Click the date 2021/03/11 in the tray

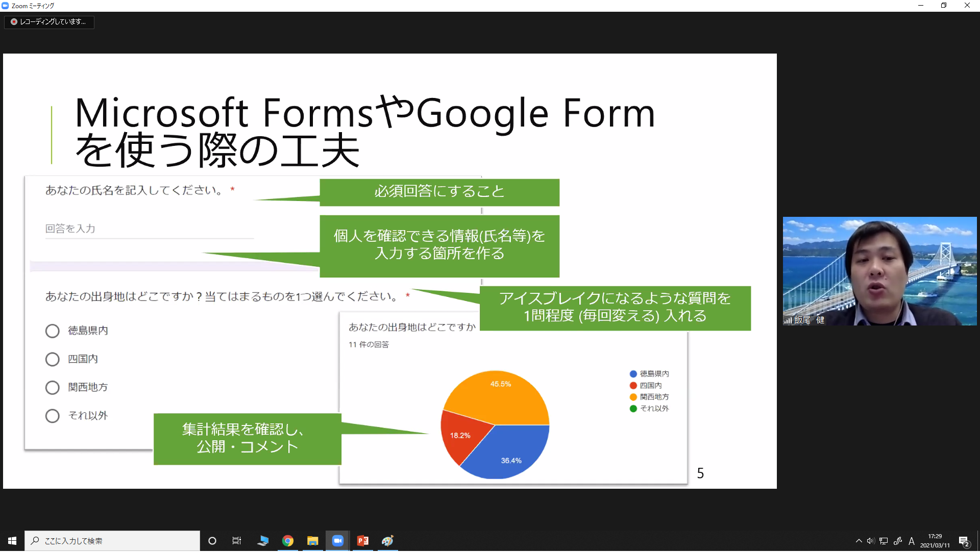pyautogui.click(x=935, y=546)
